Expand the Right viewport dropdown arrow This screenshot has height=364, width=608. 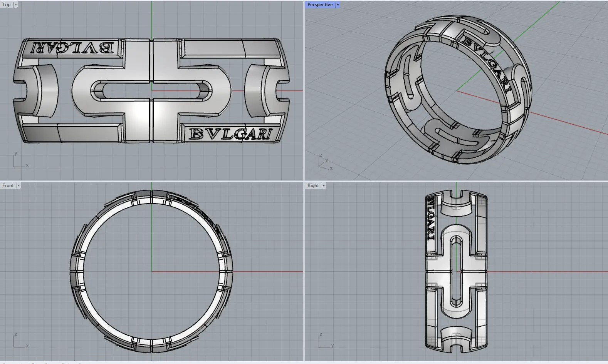click(324, 185)
